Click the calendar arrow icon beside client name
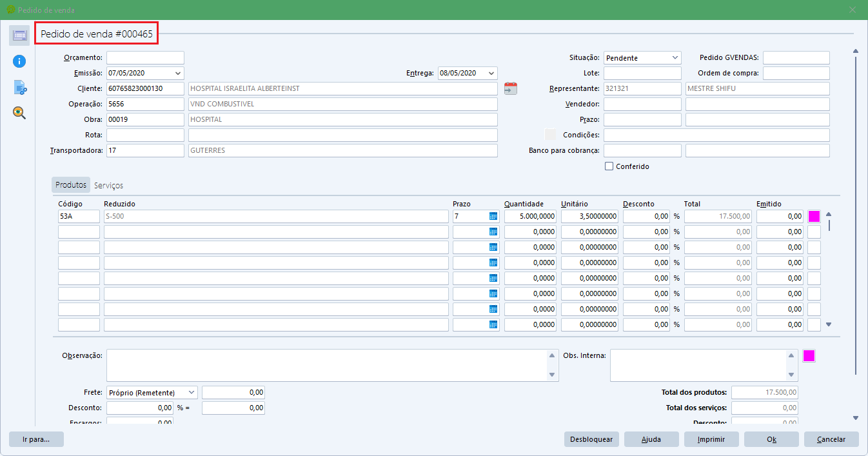This screenshot has width=868, height=456. pyautogui.click(x=511, y=88)
